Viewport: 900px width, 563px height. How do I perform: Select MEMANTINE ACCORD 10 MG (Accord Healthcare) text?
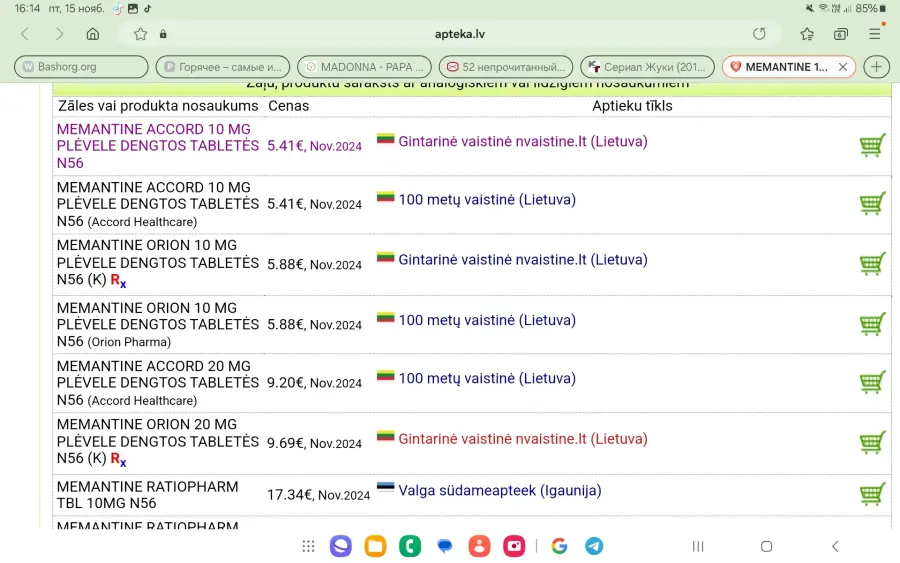(157, 204)
